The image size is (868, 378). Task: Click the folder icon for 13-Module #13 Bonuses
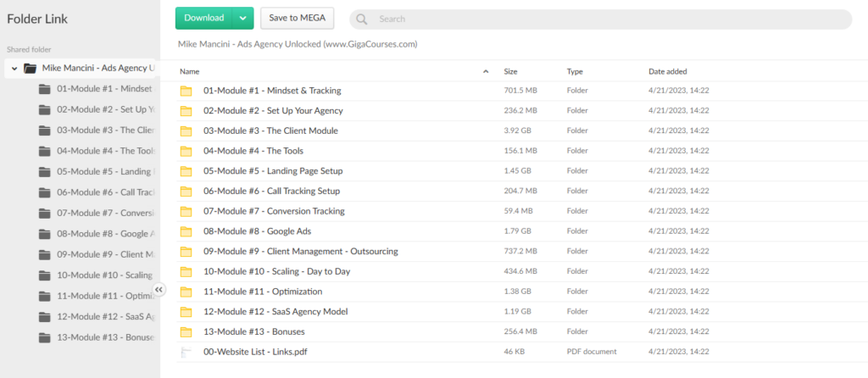[186, 331]
